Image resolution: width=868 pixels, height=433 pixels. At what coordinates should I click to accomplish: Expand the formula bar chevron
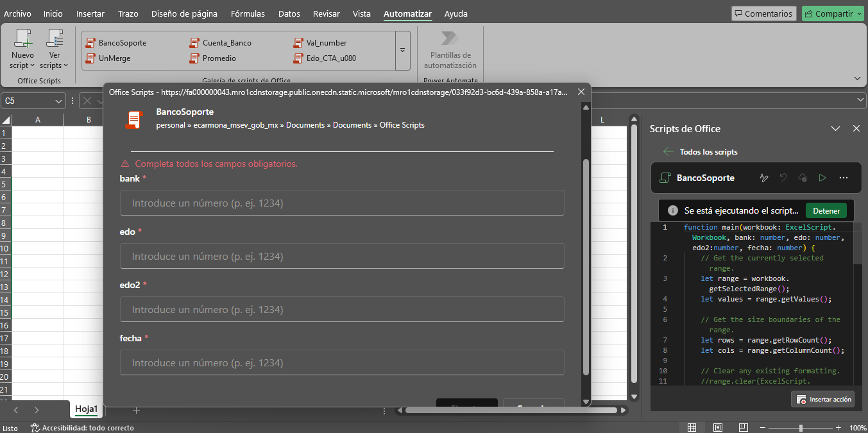[861, 101]
